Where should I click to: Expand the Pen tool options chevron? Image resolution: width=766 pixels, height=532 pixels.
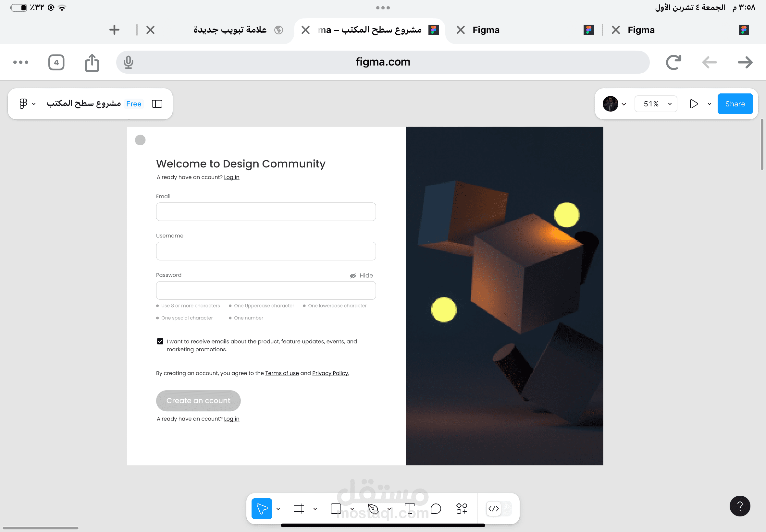(389, 509)
